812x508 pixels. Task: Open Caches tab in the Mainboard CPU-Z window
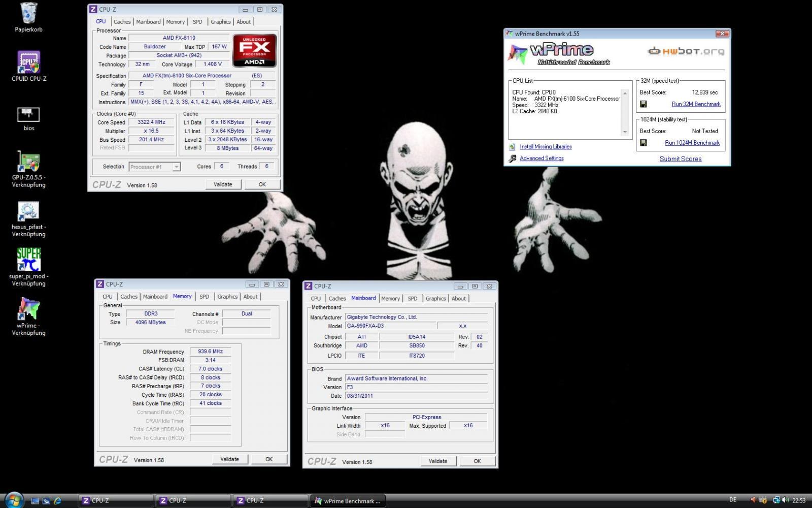click(337, 299)
